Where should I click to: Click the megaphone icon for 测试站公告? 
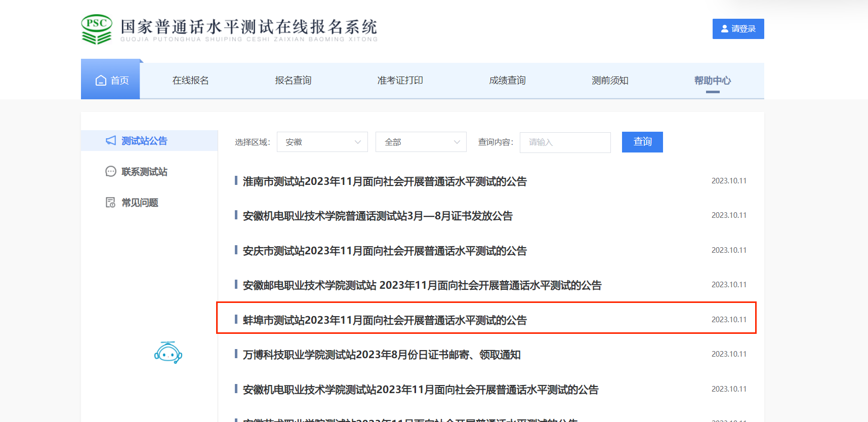pos(111,141)
